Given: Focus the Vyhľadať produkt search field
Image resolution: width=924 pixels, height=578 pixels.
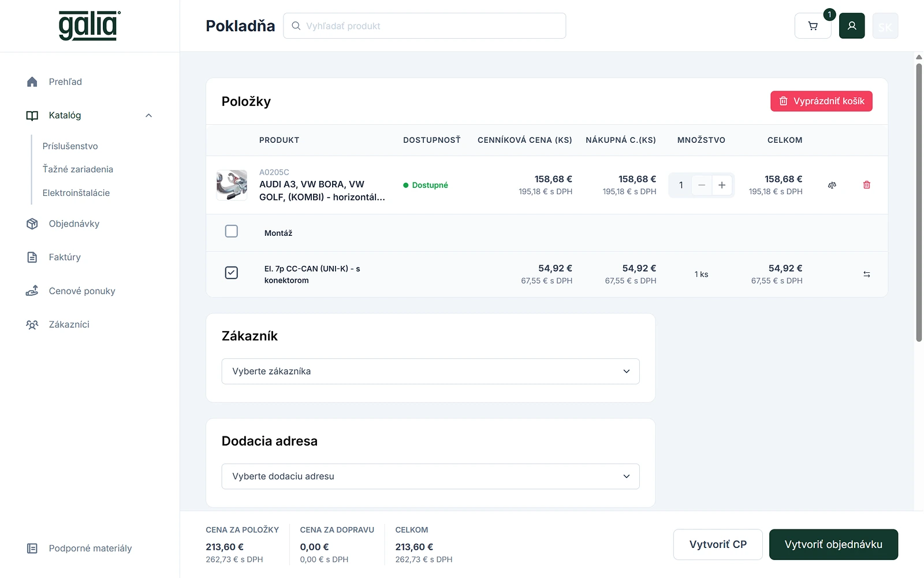Looking at the screenshot, I should pyautogui.click(x=424, y=26).
